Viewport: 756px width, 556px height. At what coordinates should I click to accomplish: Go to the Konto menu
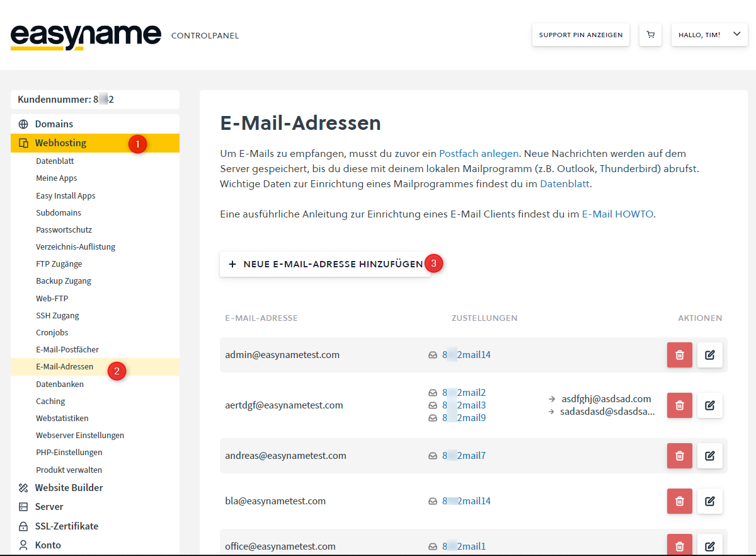click(x=48, y=545)
